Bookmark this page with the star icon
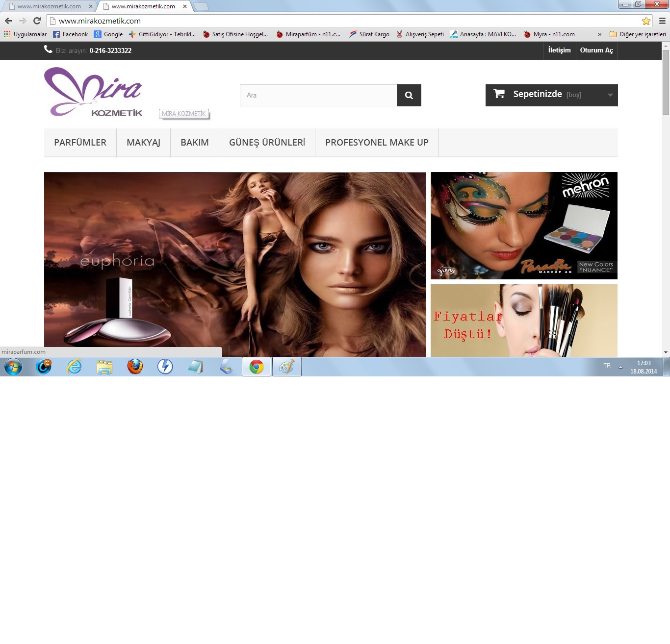This screenshot has width=670, height=644. (646, 21)
